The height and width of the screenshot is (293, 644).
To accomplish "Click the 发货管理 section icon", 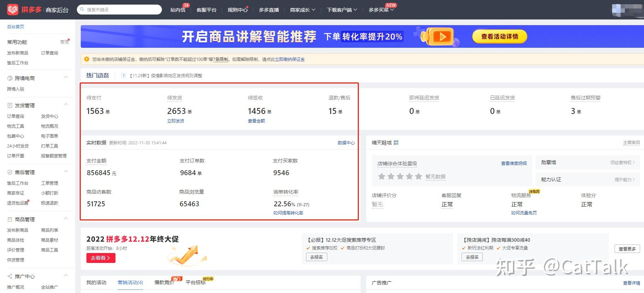I will pos(10,105).
